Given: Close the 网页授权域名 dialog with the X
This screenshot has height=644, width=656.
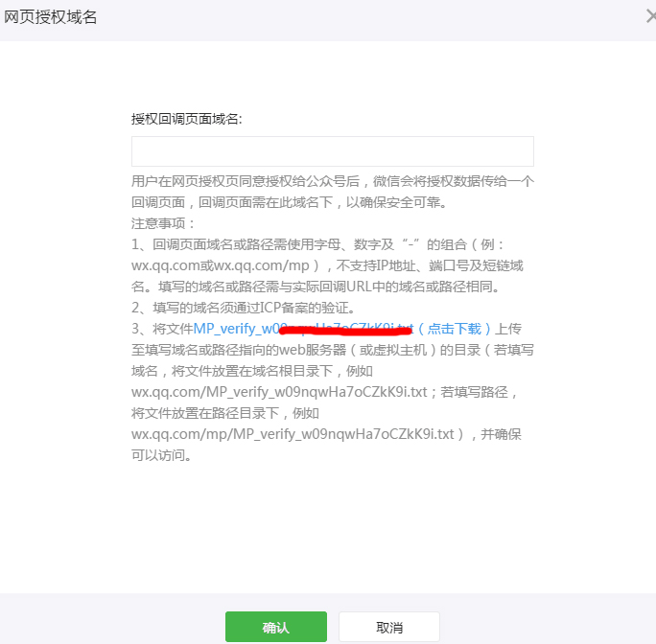Looking at the screenshot, I should (651, 16).
